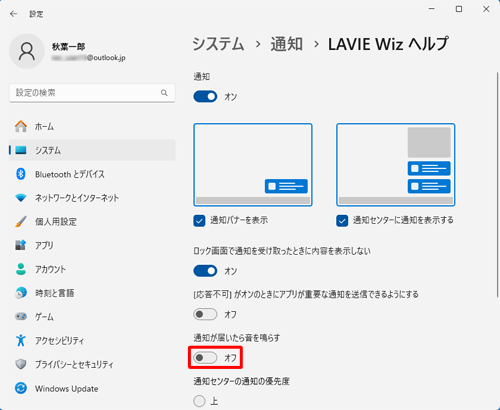Screen dimensions: 500x410
Task: Click the 個人用設定 paintbrush icon
Action: coord(21,221)
